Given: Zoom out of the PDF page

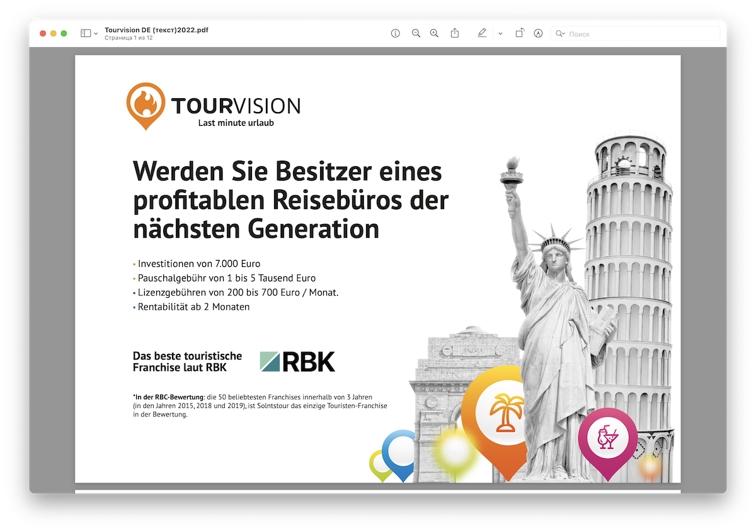Looking at the screenshot, I should pyautogui.click(x=416, y=33).
